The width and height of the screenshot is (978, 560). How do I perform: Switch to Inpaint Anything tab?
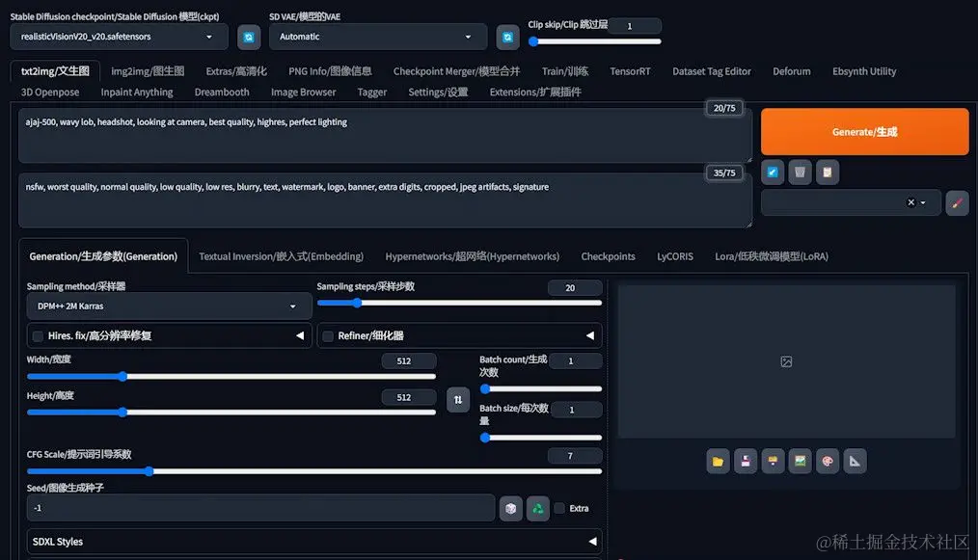pos(137,92)
